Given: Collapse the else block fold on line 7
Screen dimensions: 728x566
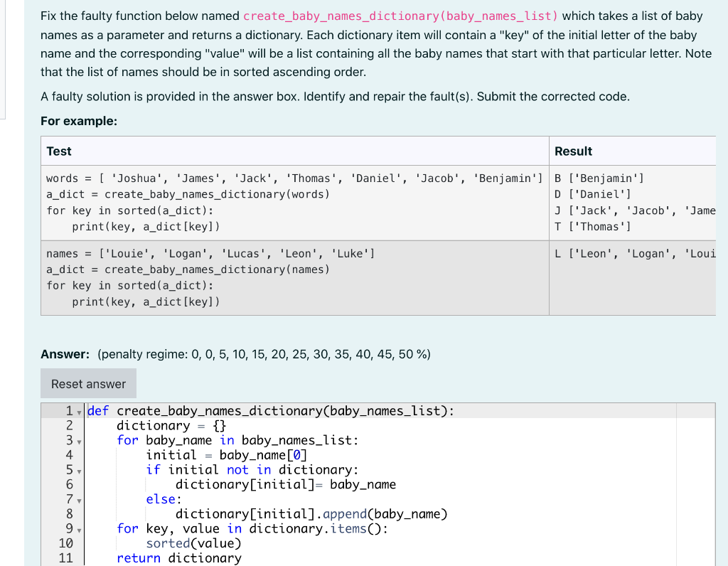Looking at the screenshot, I should [78, 499].
